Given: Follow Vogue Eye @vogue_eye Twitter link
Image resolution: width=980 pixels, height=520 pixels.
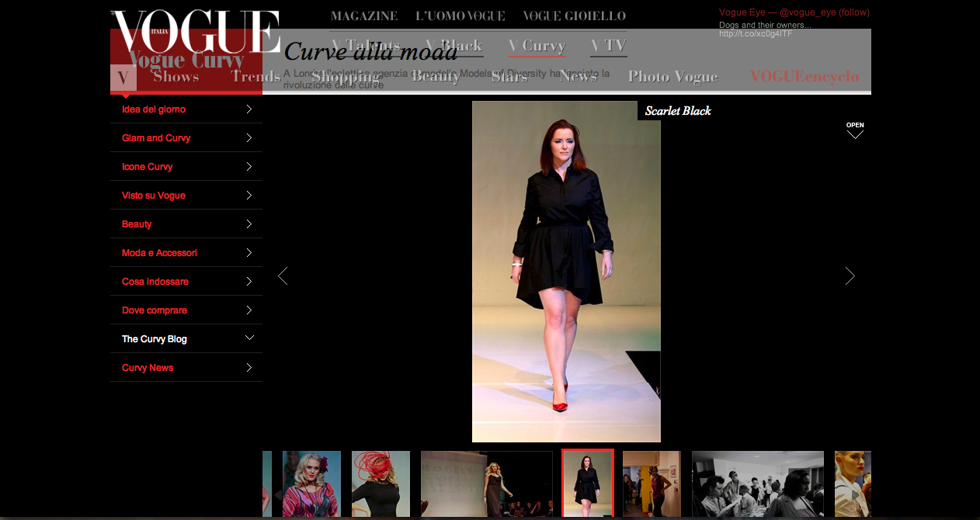Looking at the screenshot, I should click(x=794, y=12).
